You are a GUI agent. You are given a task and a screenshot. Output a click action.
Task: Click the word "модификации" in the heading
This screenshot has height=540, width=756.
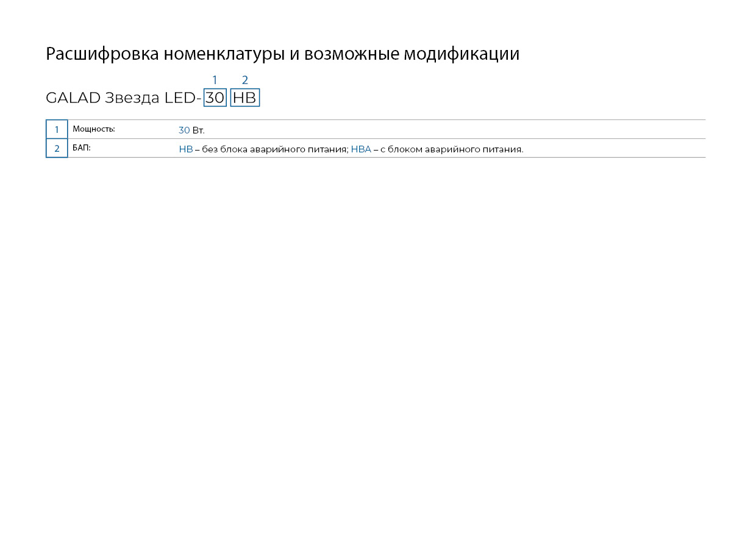point(462,54)
